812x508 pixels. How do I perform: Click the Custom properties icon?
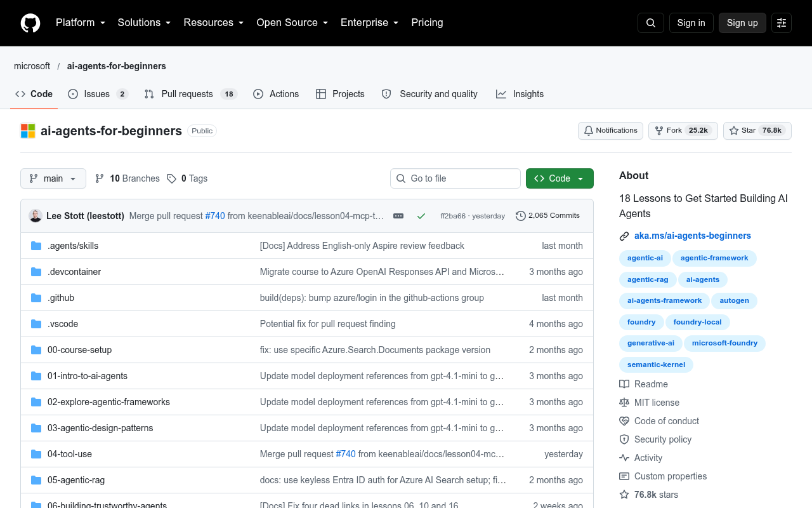pos(624,476)
